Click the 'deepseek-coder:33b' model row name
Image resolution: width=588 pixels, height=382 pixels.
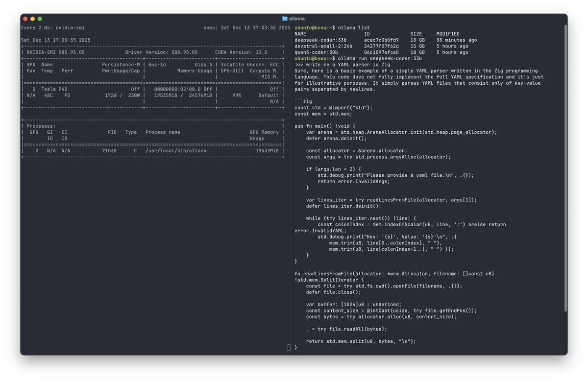click(320, 40)
